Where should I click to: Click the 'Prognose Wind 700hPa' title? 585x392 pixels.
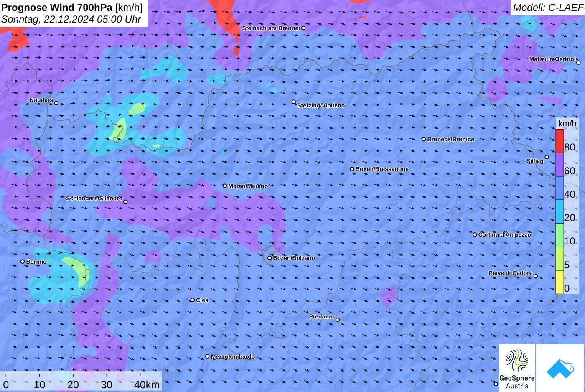tap(57, 7)
